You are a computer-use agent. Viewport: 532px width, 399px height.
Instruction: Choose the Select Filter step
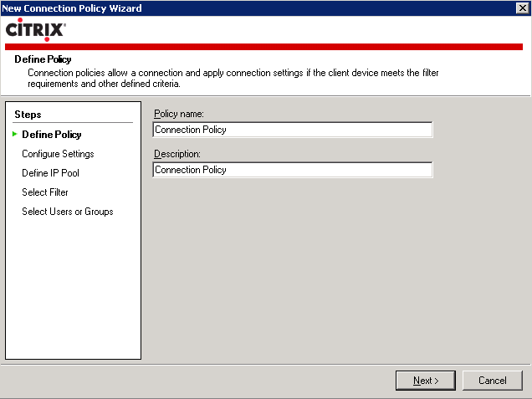coord(45,192)
